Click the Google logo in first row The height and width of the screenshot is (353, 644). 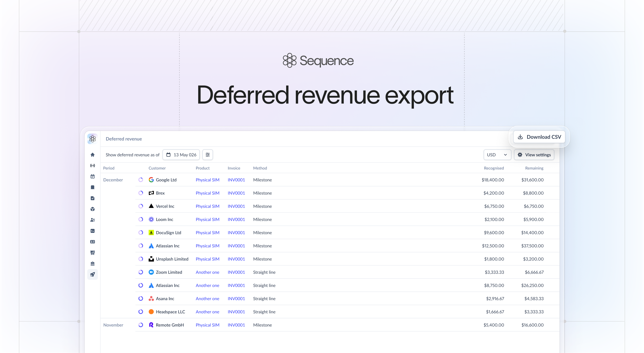151,180
